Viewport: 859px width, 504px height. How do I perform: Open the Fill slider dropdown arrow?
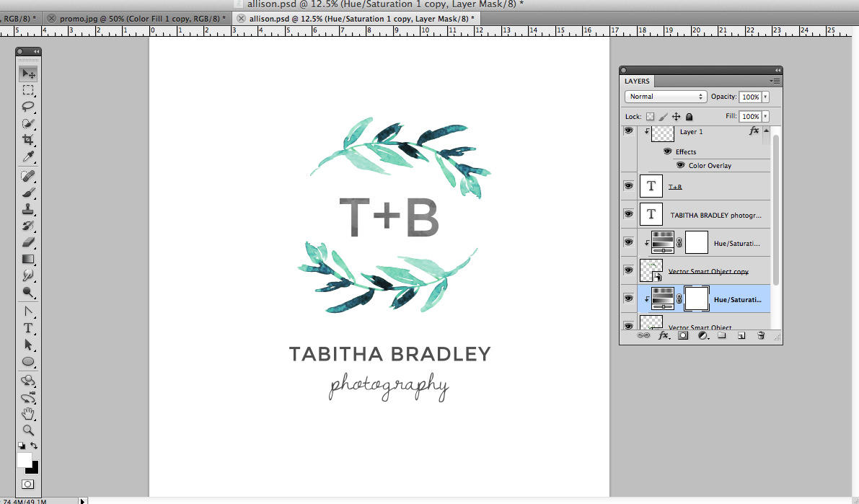click(x=765, y=116)
